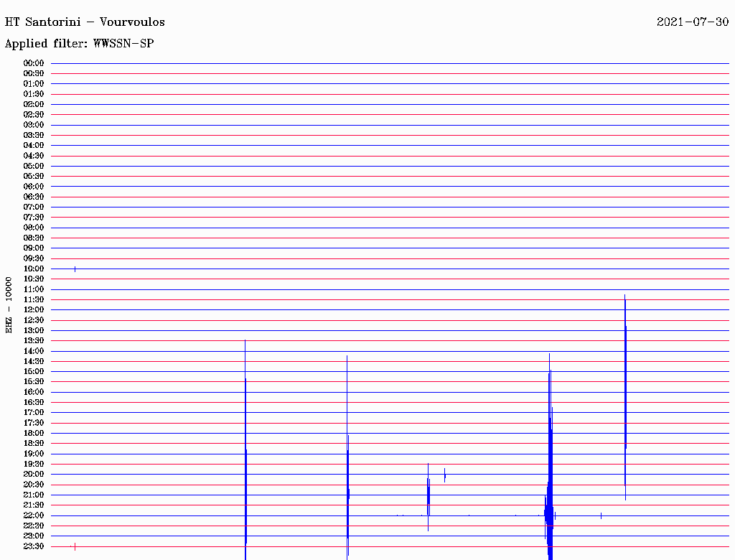
Task: Click the 09:30 time label
Action: [34, 258]
